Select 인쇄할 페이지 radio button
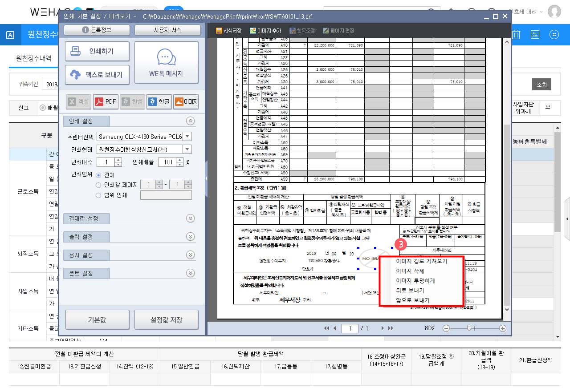The image size is (570, 392). [98, 185]
